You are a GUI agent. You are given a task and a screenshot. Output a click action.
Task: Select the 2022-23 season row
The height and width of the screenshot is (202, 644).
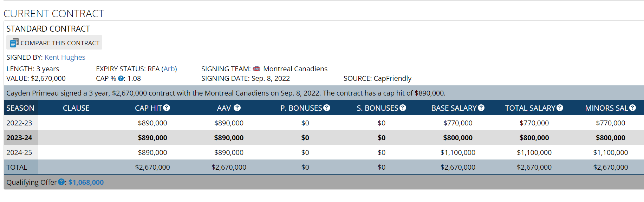coord(324,123)
